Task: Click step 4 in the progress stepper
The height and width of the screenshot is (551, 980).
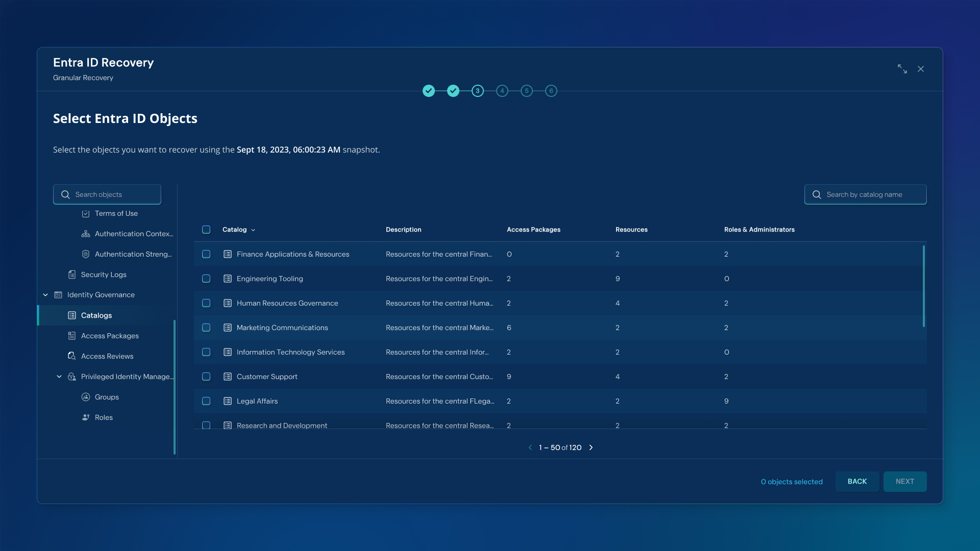Action: [x=502, y=91]
